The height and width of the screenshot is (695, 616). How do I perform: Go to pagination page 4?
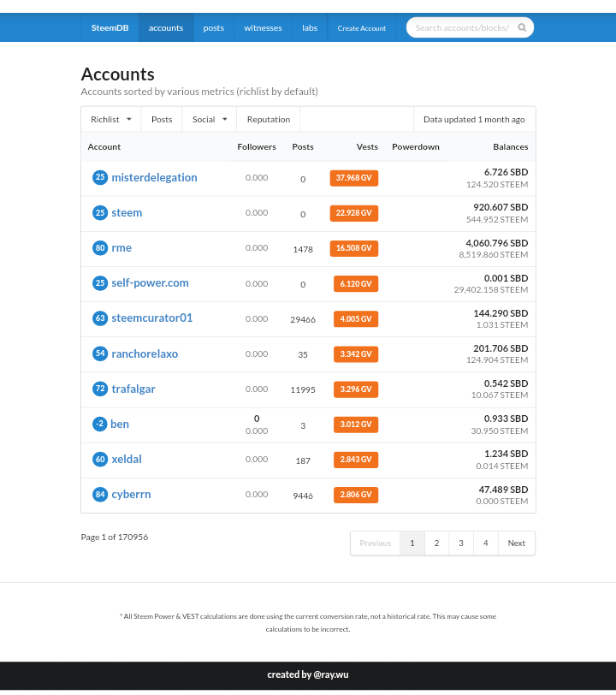click(486, 543)
